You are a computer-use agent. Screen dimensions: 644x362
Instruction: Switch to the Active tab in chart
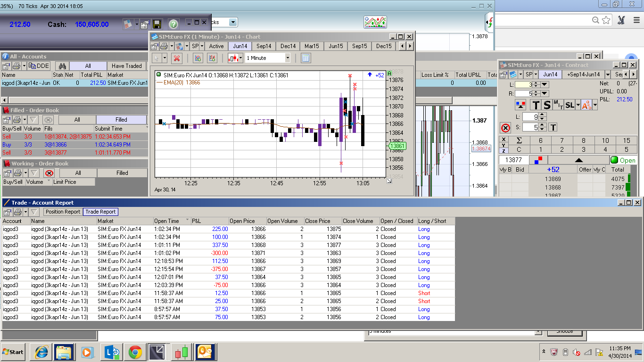[x=216, y=46]
